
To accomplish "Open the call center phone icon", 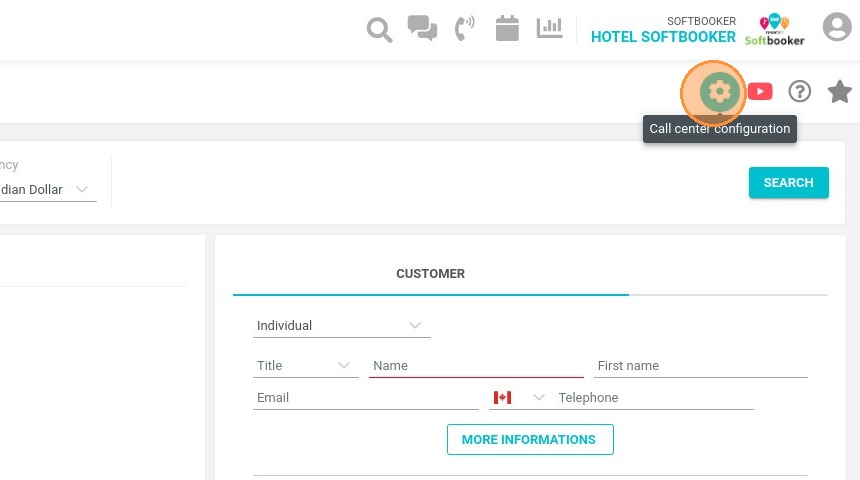I will click(465, 28).
